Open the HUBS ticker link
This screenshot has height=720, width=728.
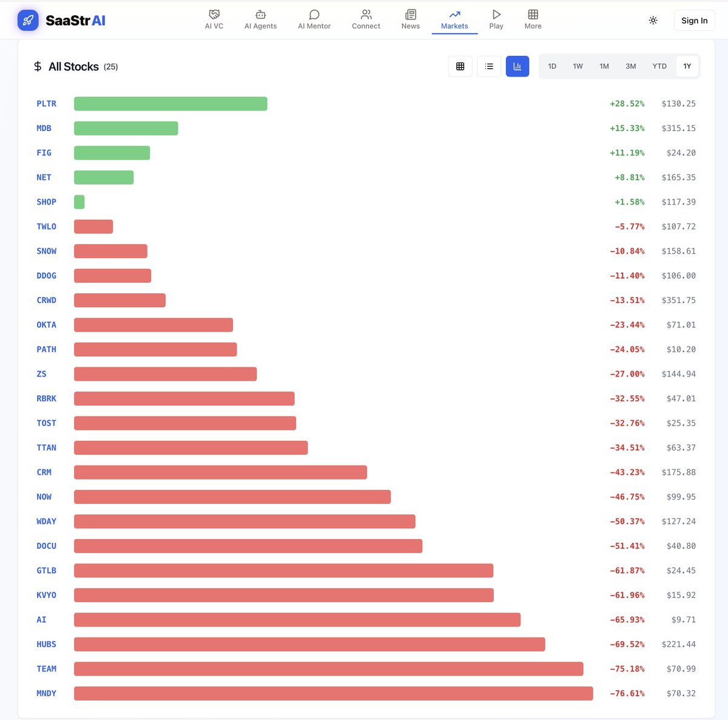[46, 645]
